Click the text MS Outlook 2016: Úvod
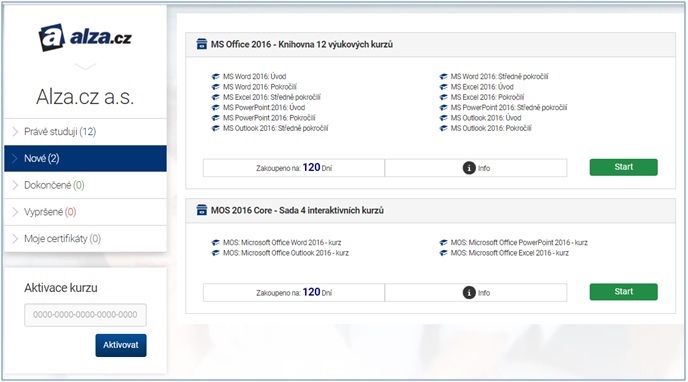Image resolution: width=688 pixels, height=382 pixels. tap(486, 118)
